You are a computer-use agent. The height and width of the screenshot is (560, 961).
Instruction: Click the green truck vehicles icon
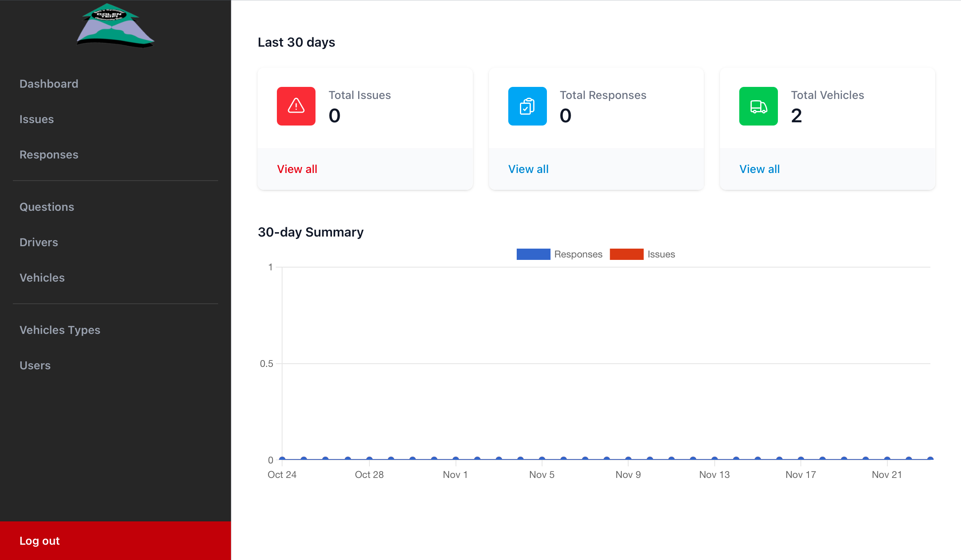pos(758,106)
